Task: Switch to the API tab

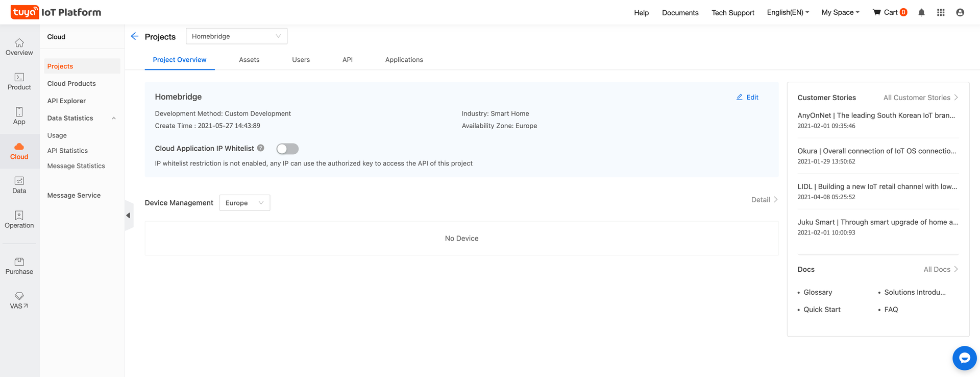Action: (348, 60)
